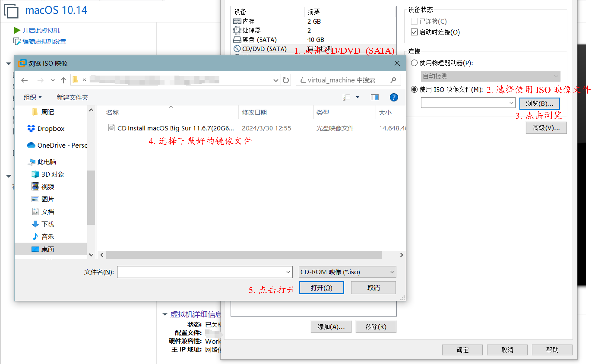The width and height of the screenshot is (597, 364).
Task: Click 添加(A)... button in settings
Action: [331, 327]
